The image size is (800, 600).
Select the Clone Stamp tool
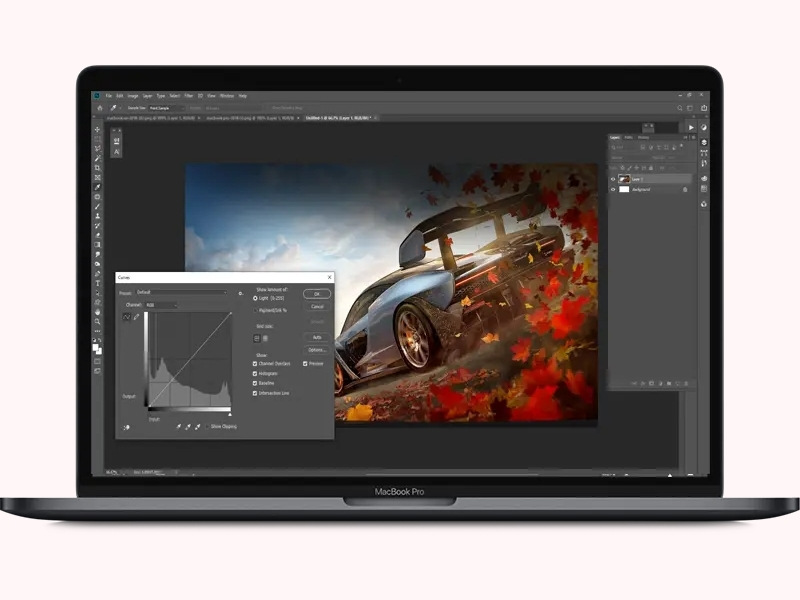97,216
